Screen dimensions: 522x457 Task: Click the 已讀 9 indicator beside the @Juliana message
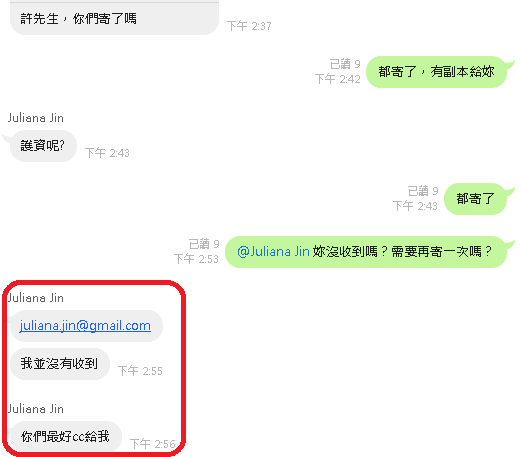tap(204, 244)
